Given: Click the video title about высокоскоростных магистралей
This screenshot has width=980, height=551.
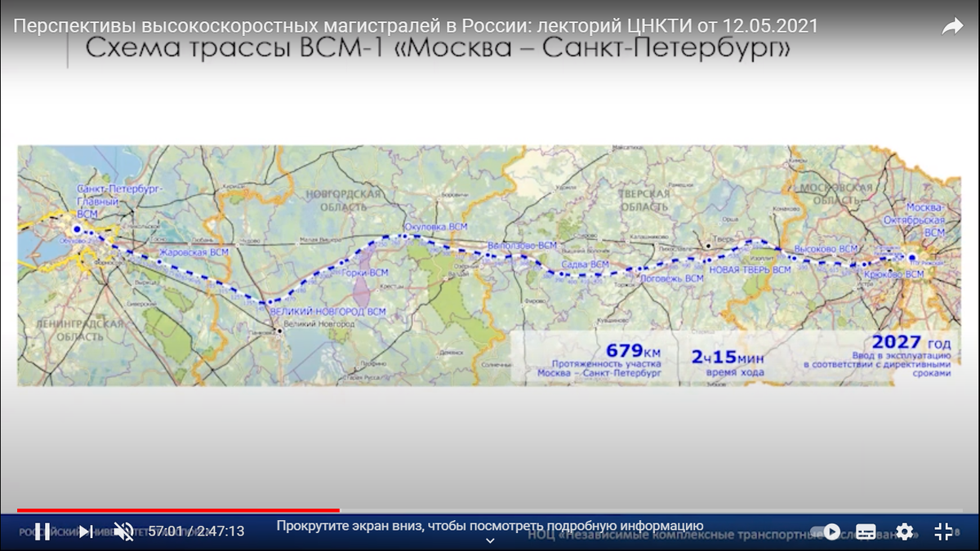Looking at the screenshot, I should (416, 27).
